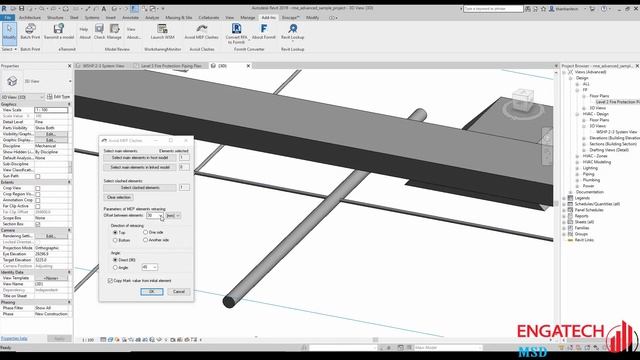The height and width of the screenshot is (360, 640).
Task: Select the One side direction radio
Action: (145, 232)
